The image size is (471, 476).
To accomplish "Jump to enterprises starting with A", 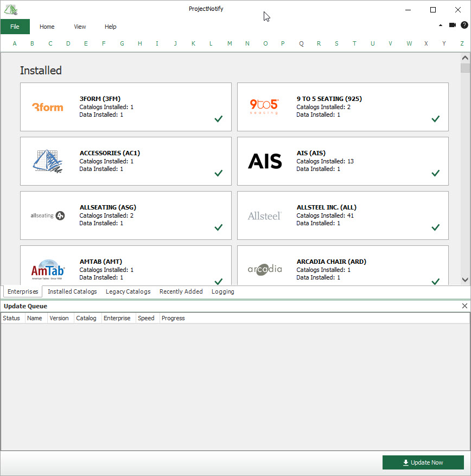I will pyautogui.click(x=15, y=43).
